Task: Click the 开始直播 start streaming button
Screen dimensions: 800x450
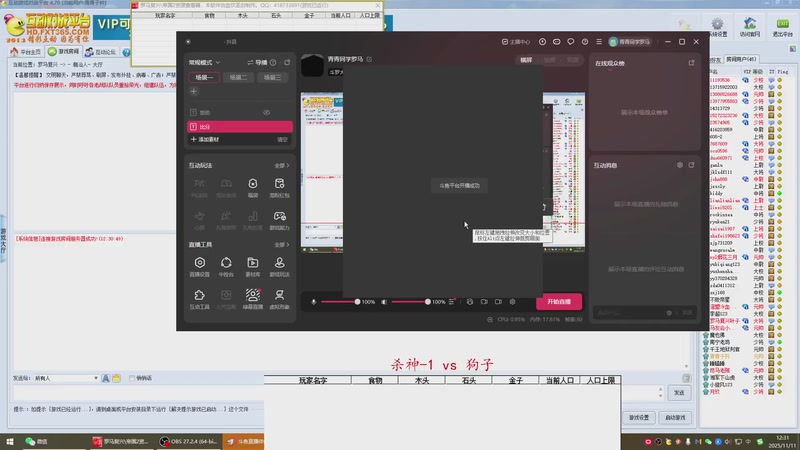Action: click(x=559, y=302)
